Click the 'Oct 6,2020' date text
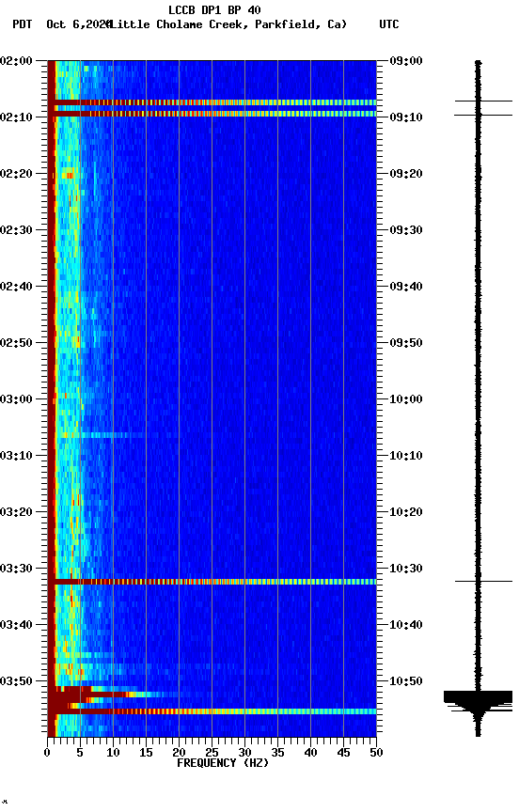 [x=79, y=24]
